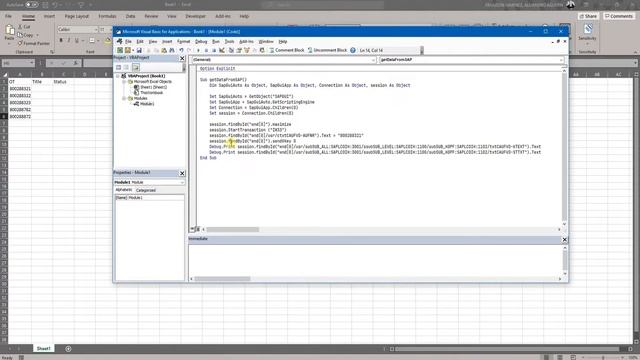Click the Share button in Excel
Screen dimensions: 640x360
pos(588,16)
